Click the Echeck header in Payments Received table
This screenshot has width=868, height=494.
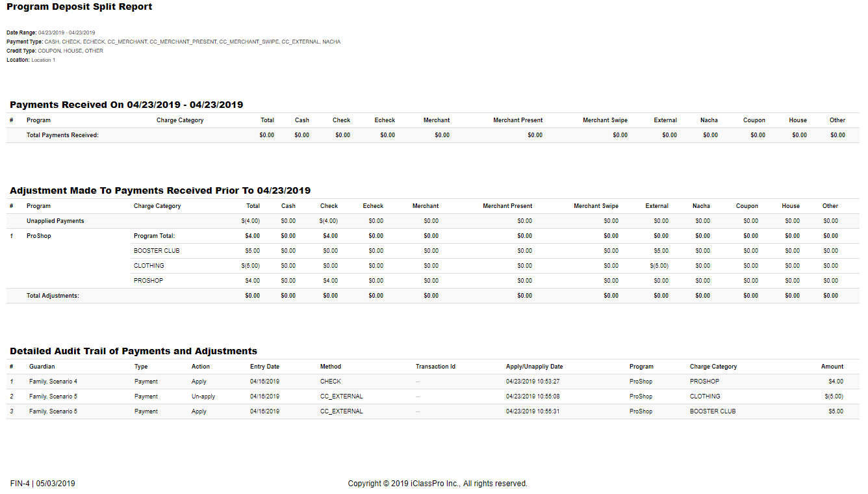pos(385,120)
